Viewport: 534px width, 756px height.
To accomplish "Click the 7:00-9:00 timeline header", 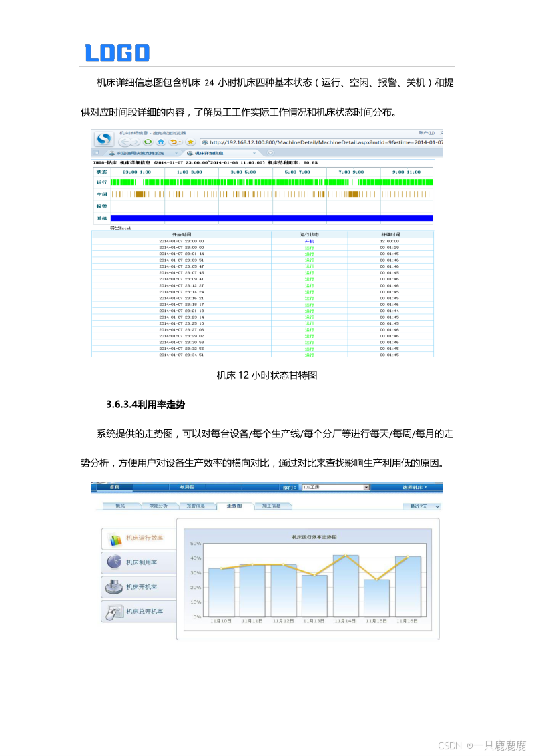I will pyautogui.click(x=351, y=172).
